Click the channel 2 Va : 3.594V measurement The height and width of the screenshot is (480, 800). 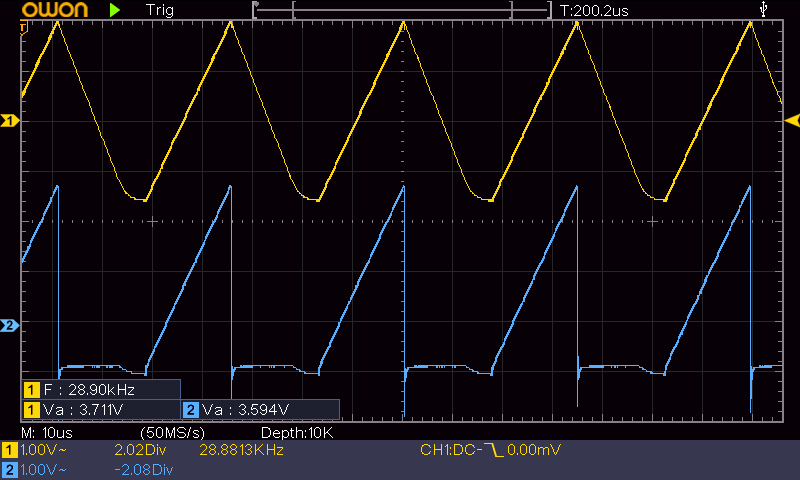245,410
